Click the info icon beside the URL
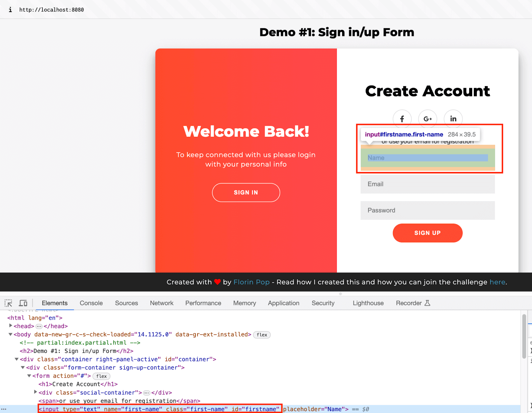Screen dimensions: 532x413 coord(10,10)
